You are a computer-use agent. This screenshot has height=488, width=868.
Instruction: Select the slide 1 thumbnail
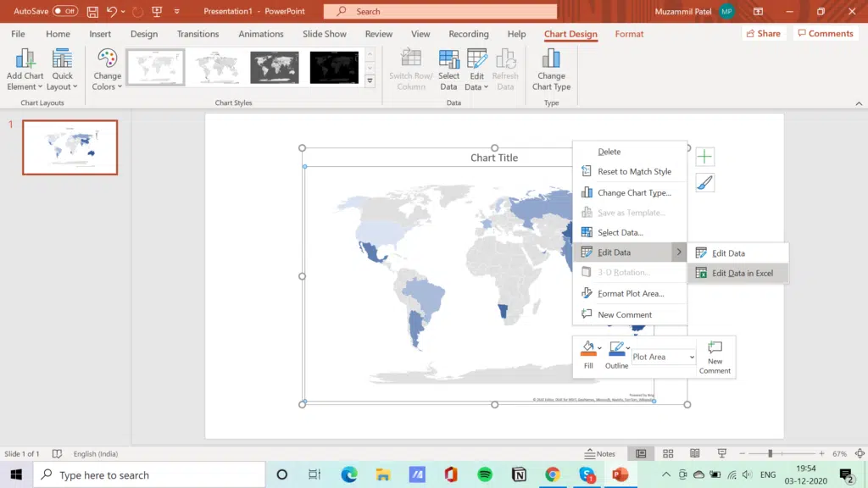pyautogui.click(x=70, y=147)
